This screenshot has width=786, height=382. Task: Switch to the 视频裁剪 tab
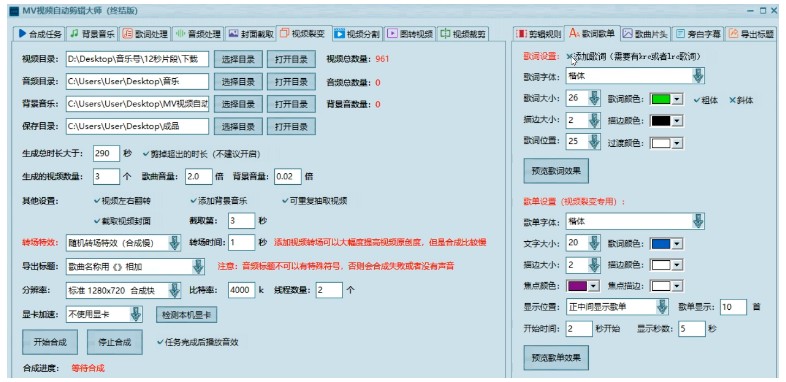tap(463, 34)
